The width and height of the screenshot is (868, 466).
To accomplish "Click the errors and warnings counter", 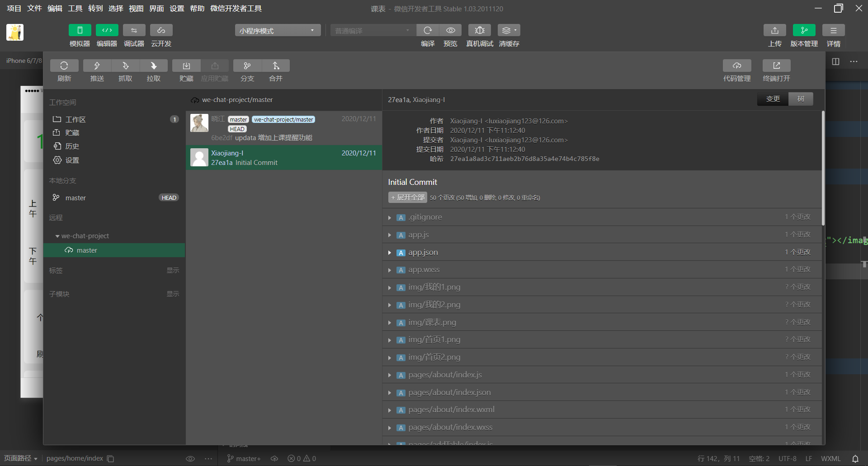I will click(302, 459).
